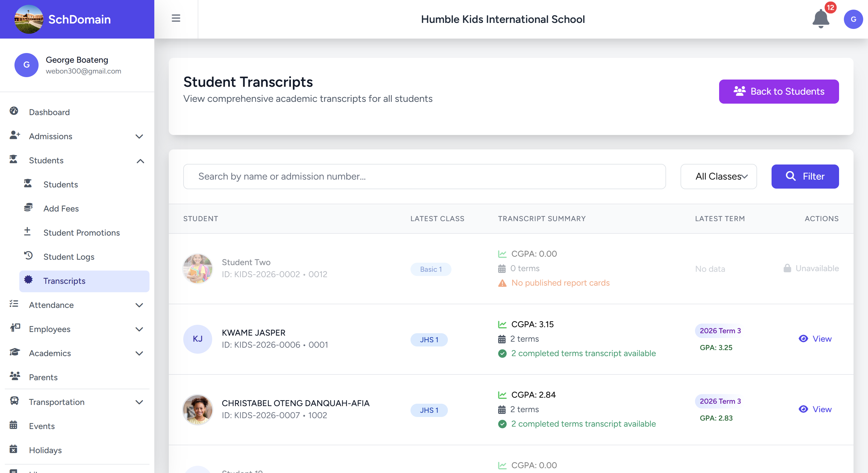Click the GPA: 2.83 value
Viewport: 868px width, 473px height.
tap(716, 418)
